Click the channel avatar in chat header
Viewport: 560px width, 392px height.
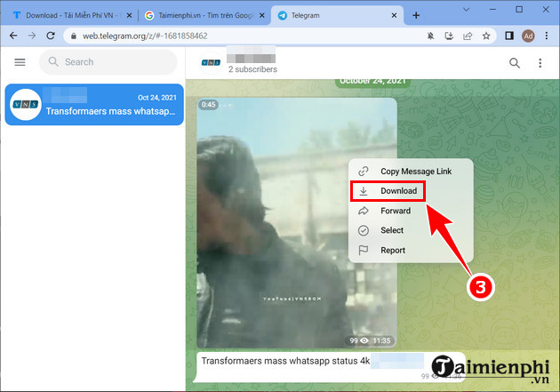pos(211,63)
